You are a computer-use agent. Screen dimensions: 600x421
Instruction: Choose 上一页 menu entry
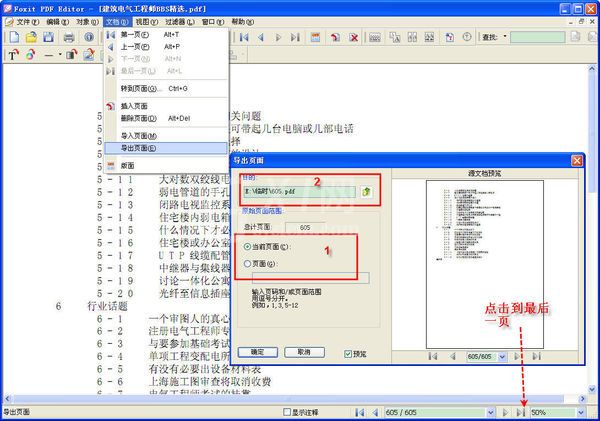(166, 47)
